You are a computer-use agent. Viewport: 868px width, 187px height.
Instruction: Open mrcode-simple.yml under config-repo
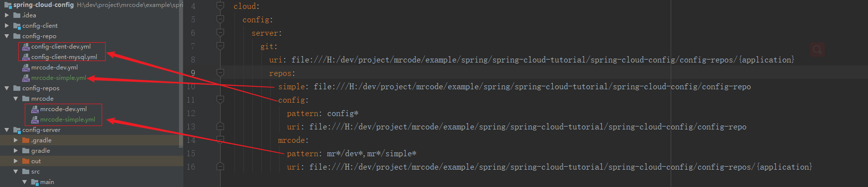coord(58,78)
